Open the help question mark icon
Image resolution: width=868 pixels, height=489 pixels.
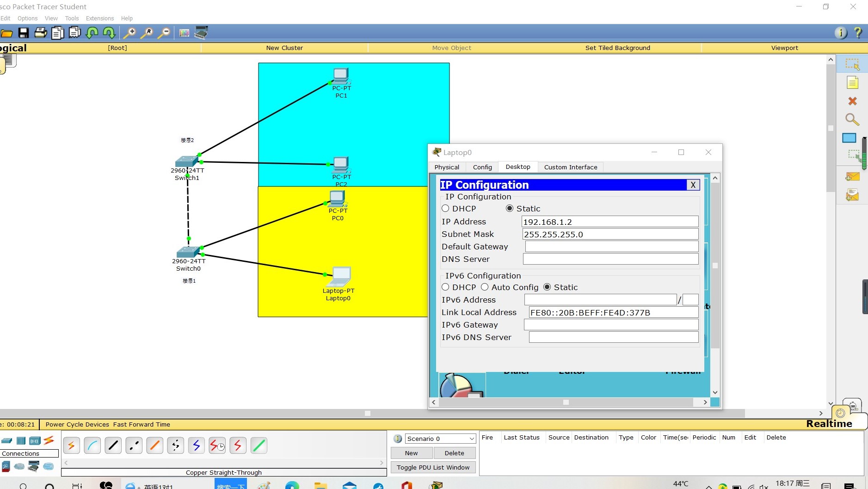pos(858,32)
